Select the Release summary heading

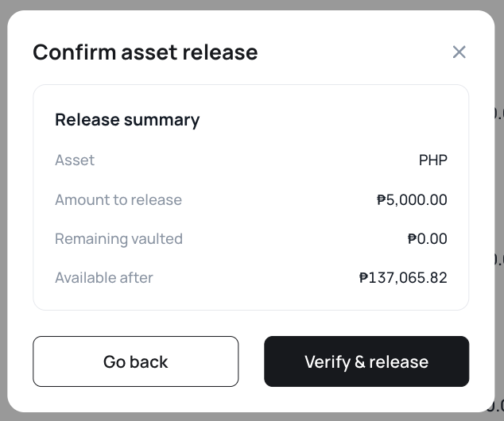[127, 120]
